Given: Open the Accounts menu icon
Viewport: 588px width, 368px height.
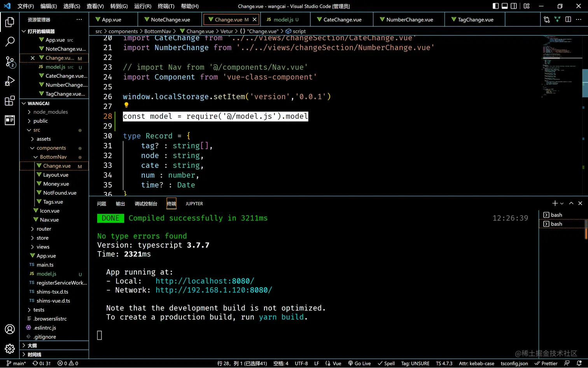Looking at the screenshot, I should coord(10,329).
